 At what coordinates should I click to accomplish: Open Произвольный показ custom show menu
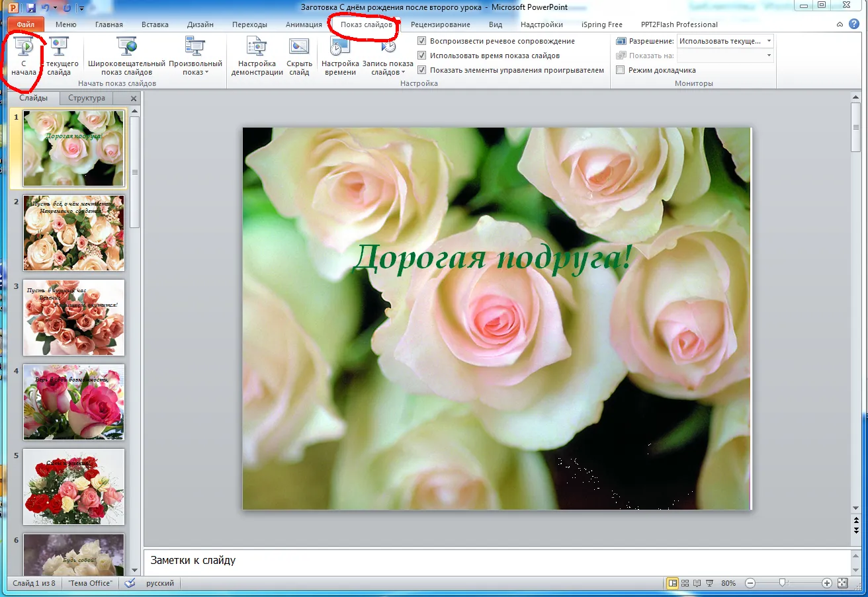tap(195, 57)
